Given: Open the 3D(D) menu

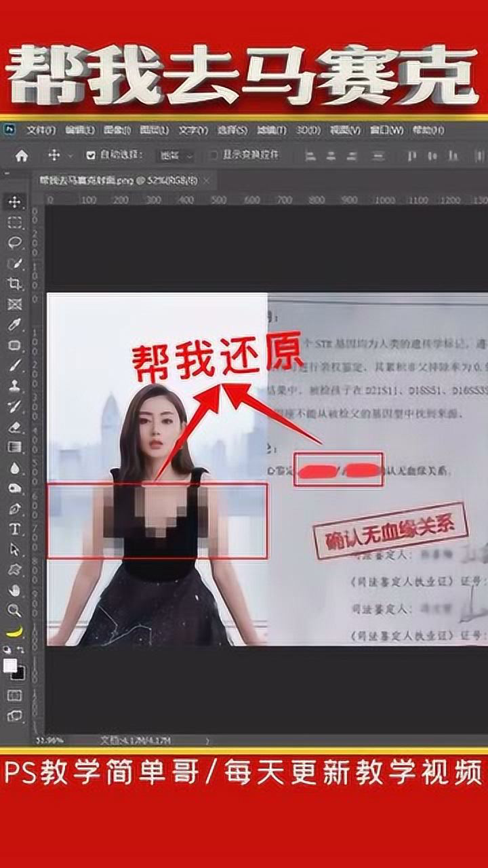Looking at the screenshot, I should click(308, 130).
